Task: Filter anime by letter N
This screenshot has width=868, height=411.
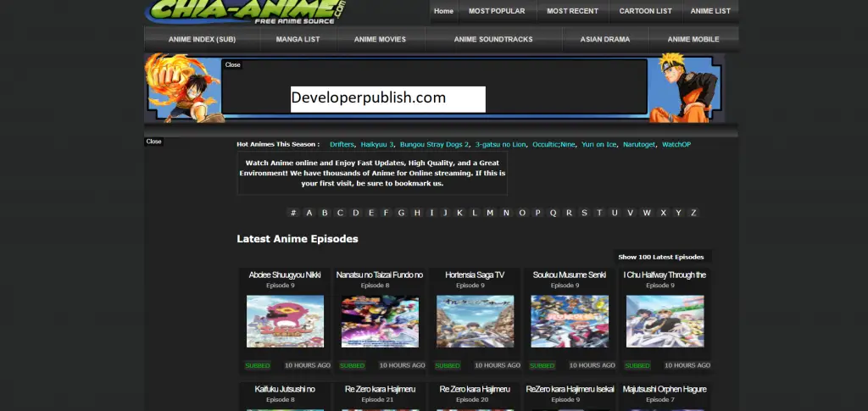Action: point(506,213)
